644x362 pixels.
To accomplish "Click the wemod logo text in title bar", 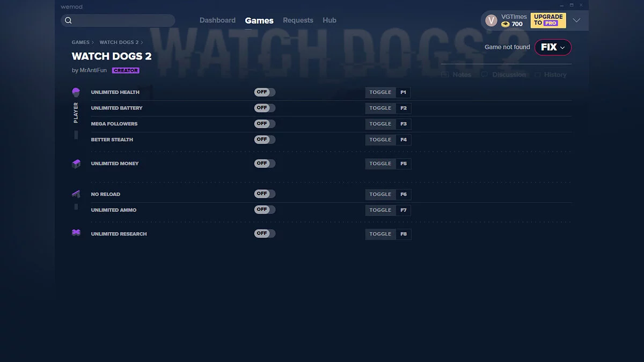I will 71,6.
